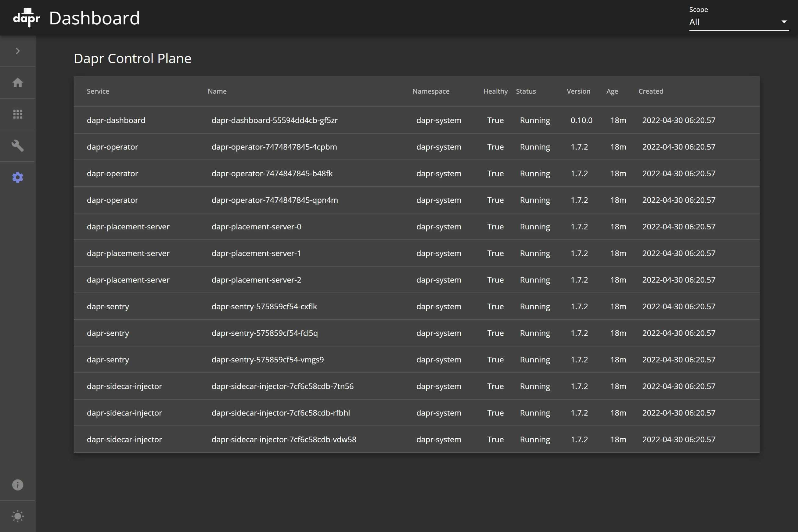Image resolution: width=798 pixels, height=532 pixels.
Task: Sort by the Service column header
Action: click(x=98, y=91)
